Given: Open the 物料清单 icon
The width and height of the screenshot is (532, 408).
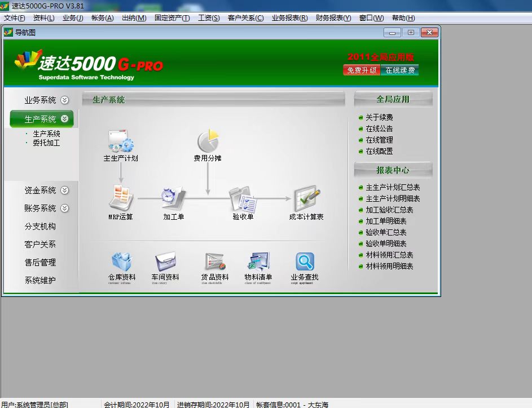Looking at the screenshot, I should tap(258, 261).
